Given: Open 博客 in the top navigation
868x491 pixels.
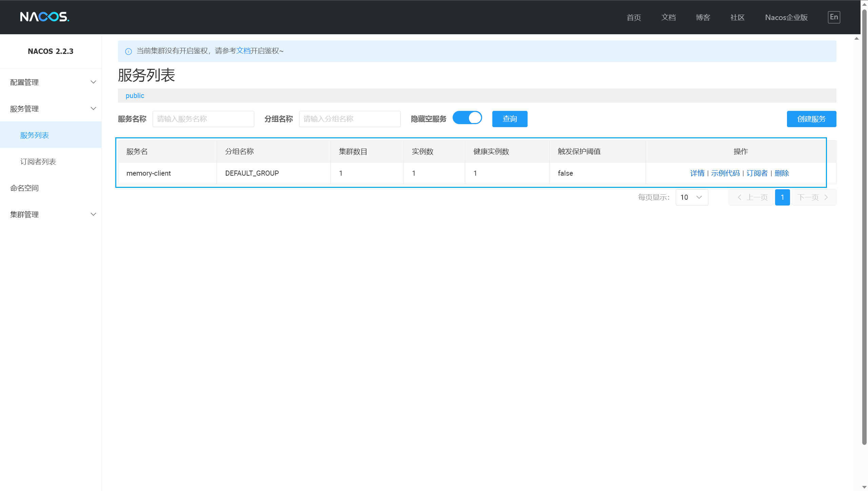Looking at the screenshot, I should point(703,18).
